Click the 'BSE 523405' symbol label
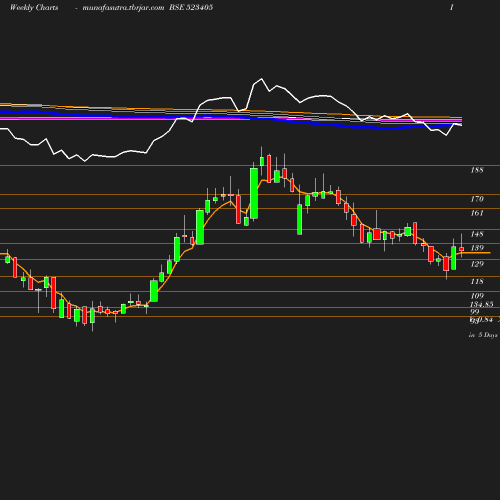Image resolution: width=500 pixels, height=500 pixels. 191,7
